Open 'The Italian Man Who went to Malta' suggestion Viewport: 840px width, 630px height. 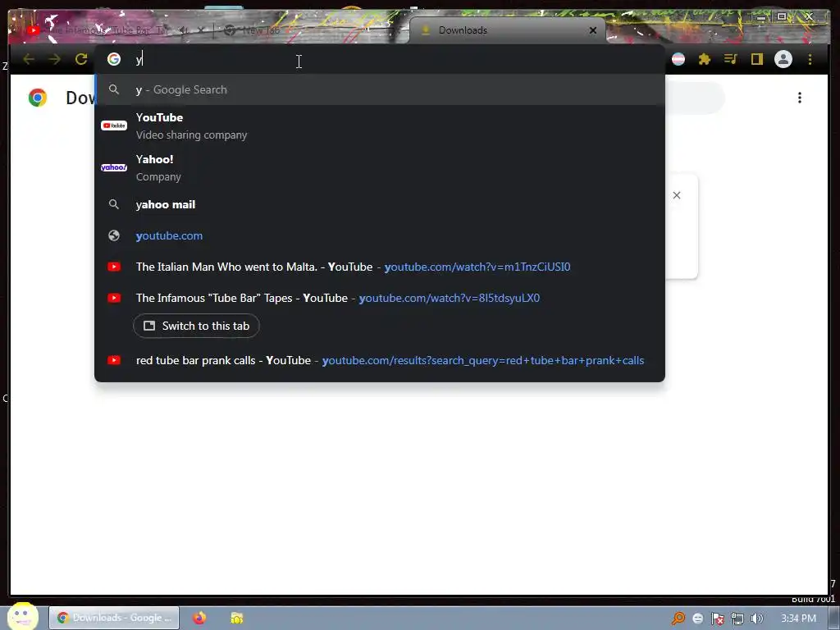[x=380, y=267]
